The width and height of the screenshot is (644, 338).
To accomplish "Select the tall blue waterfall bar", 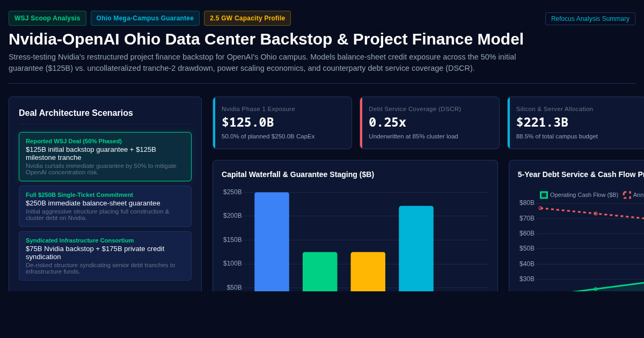I will pyautogui.click(x=272, y=241).
